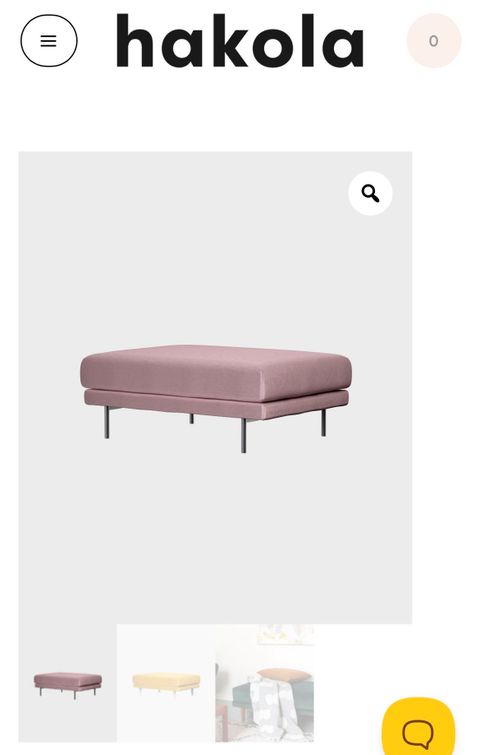View shopping basket from round counter
The width and height of the screenshot is (480, 755).
click(x=434, y=40)
